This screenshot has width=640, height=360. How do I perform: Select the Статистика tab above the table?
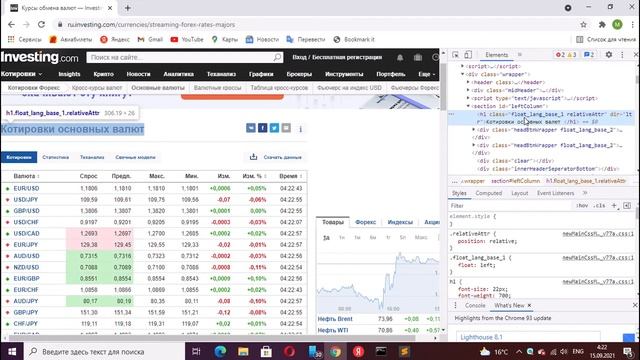coord(56,157)
